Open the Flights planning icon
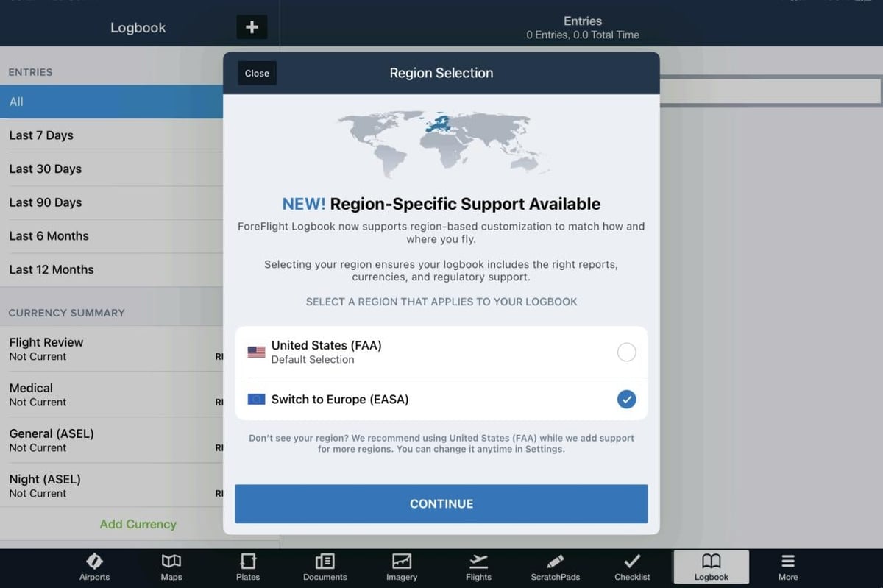The width and height of the screenshot is (883, 588). coord(478,566)
